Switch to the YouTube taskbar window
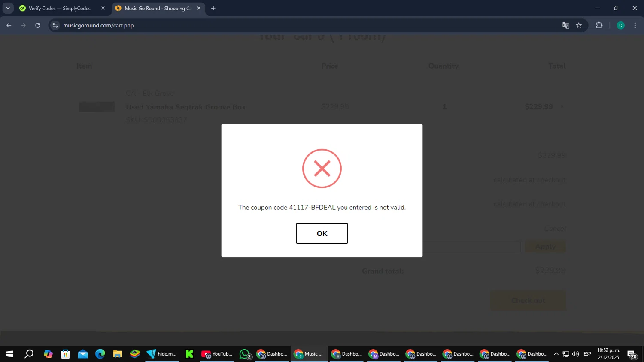 [217, 354]
